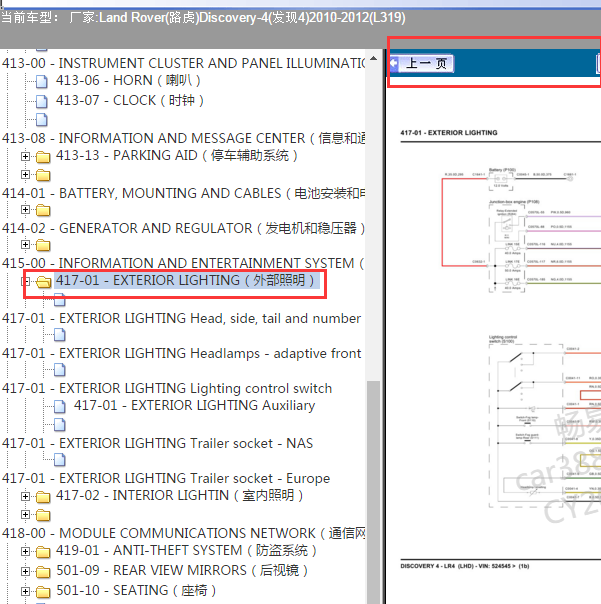Click the Battery (P100) section of wiring diagram
601x604 pixels.
pyautogui.click(x=501, y=179)
